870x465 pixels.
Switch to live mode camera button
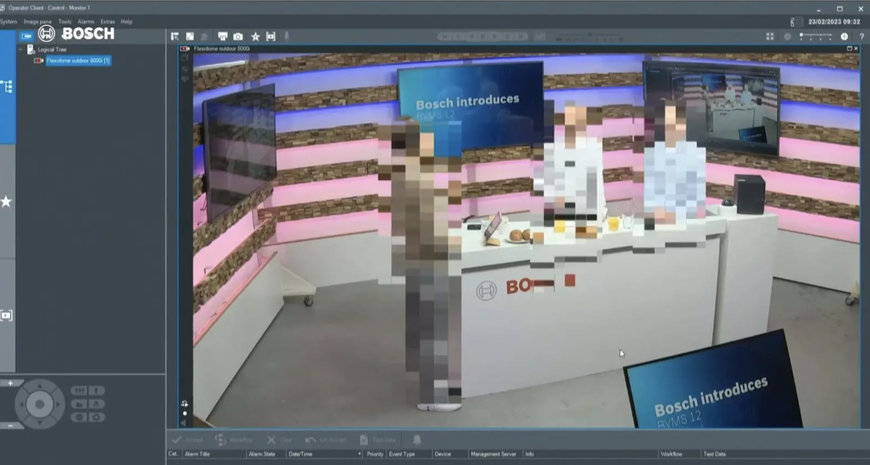pyautogui.click(x=26, y=35)
